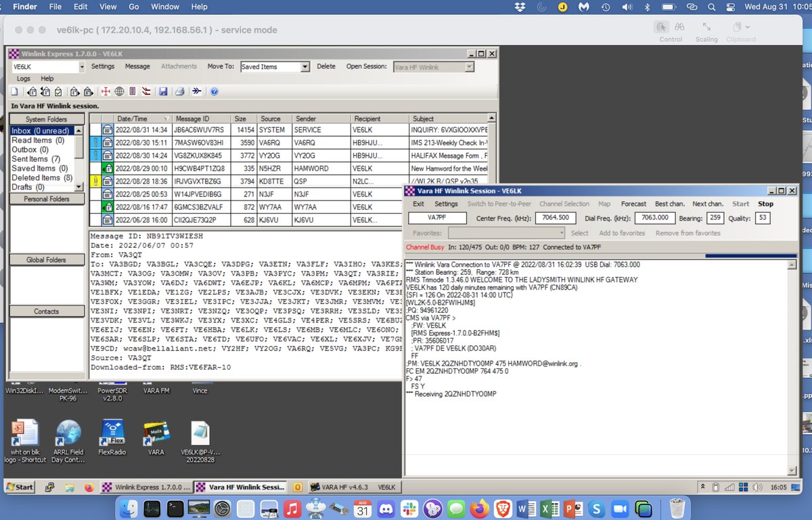
Task: Click the globe icon in Winlink toolbar
Action: (118, 91)
